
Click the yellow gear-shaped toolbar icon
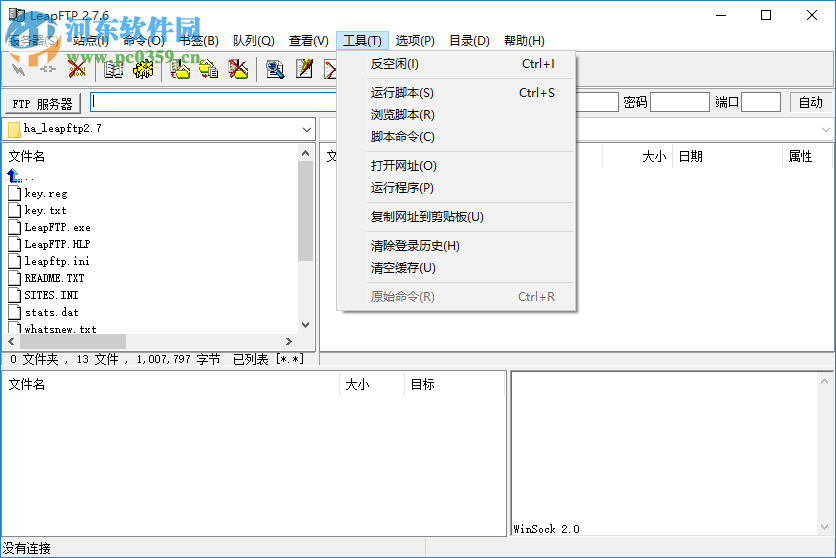pyautogui.click(x=143, y=69)
